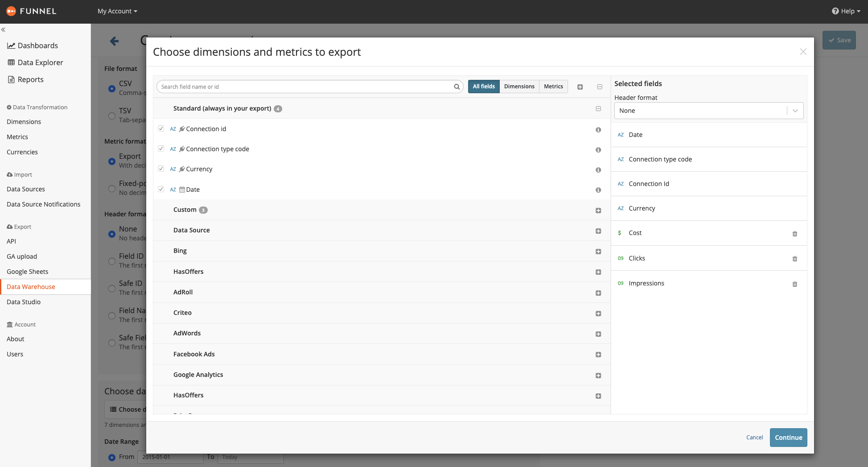Open the Help menu
Image resolution: width=868 pixels, height=467 pixels.
tap(846, 11)
